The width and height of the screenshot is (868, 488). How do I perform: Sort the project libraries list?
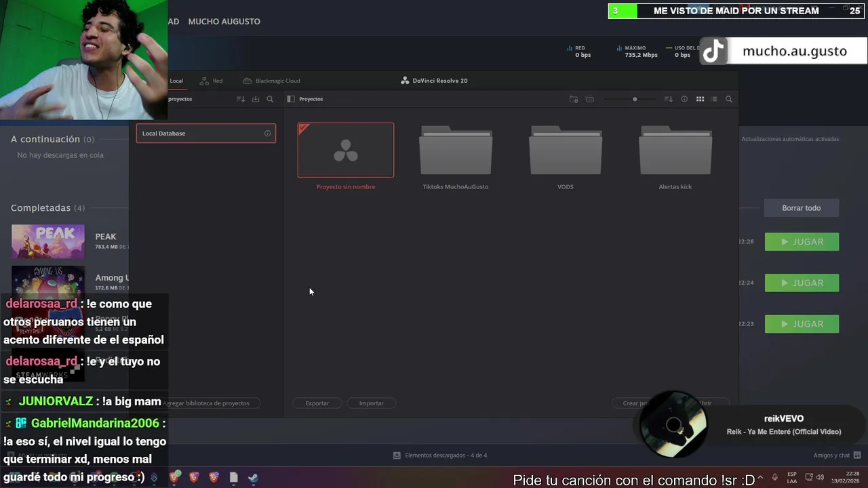click(241, 99)
